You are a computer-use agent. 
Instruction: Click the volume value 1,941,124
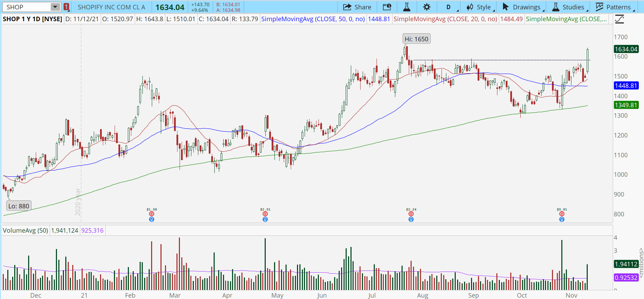65,231
